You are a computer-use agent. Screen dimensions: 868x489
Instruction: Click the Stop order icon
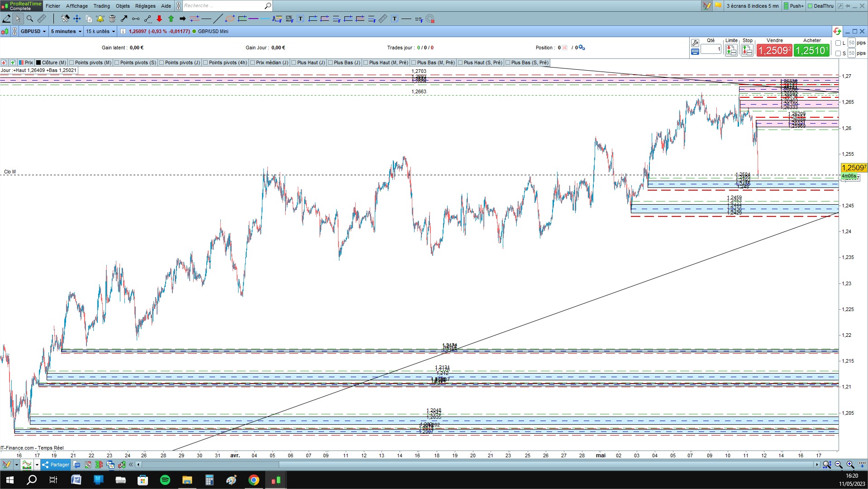pyautogui.click(x=747, y=50)
